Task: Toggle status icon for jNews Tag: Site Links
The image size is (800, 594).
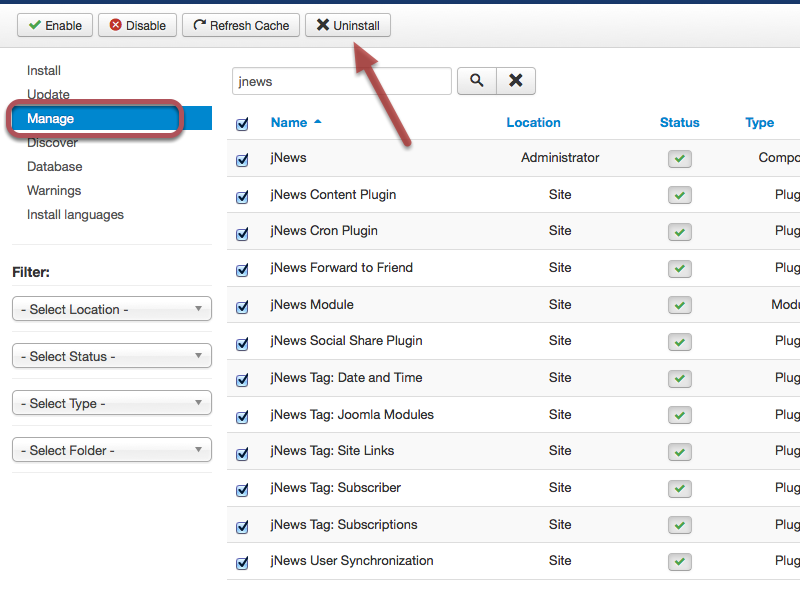Action: coord(680,452)
